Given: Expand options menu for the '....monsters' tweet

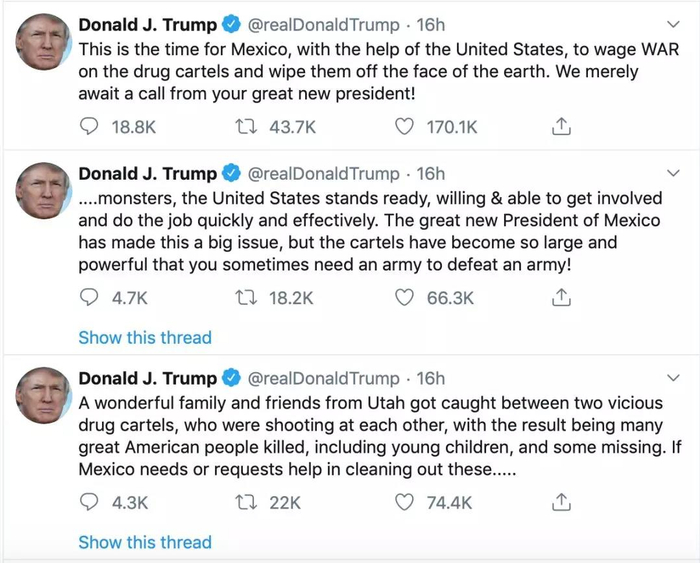Looking at the screenshot, I should tap(672, 174).
